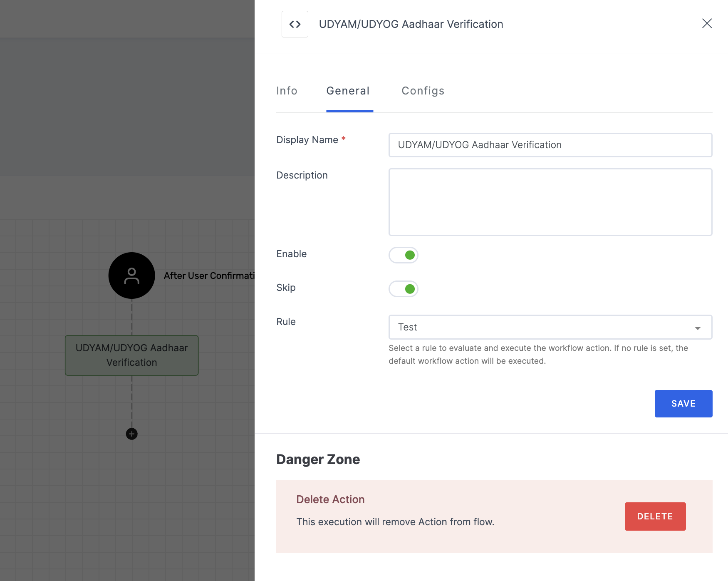
Task: Click the red DELETE button
Action: pos(655,516)
